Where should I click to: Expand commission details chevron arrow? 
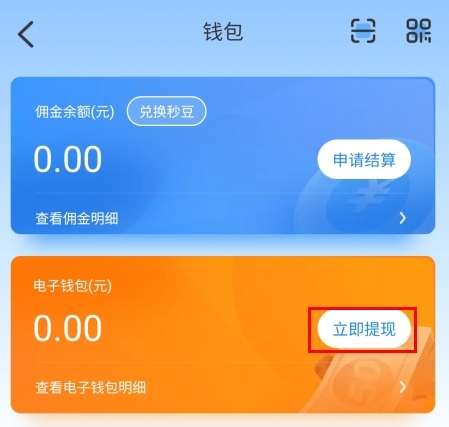403,218
